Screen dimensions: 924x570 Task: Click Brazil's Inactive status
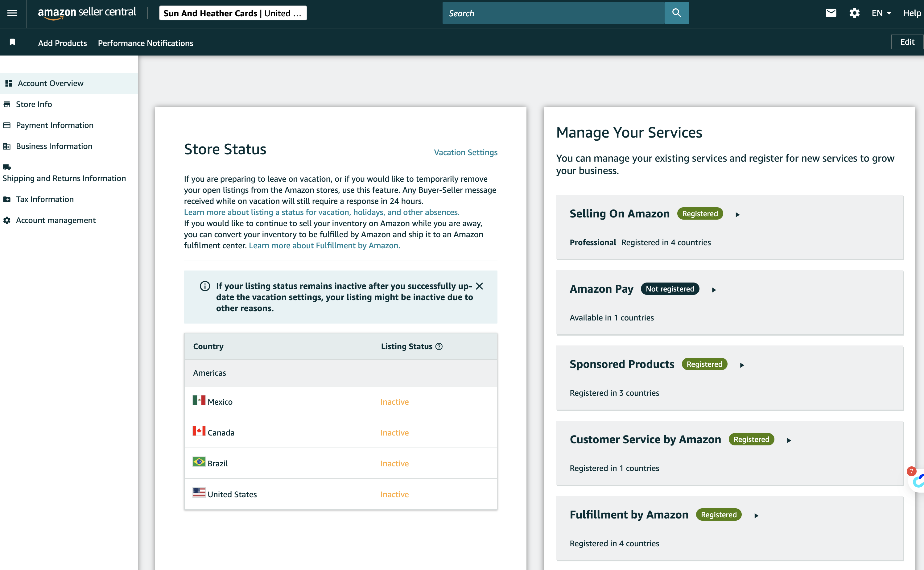[x=394, y=464]
